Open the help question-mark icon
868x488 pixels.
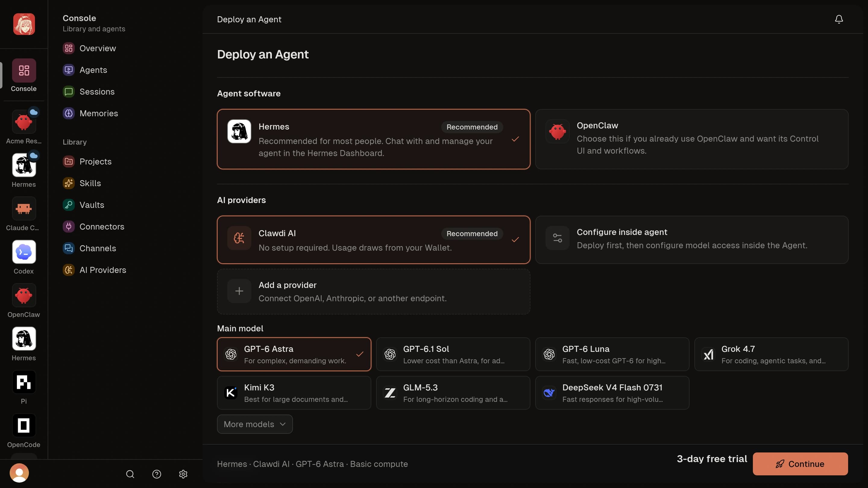point(157,474)
